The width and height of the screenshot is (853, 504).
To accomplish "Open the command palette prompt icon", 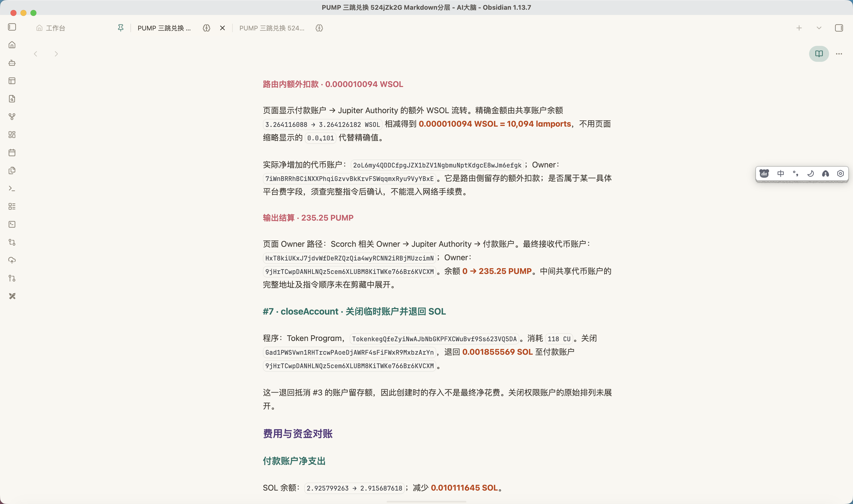I will pos(12,188).
